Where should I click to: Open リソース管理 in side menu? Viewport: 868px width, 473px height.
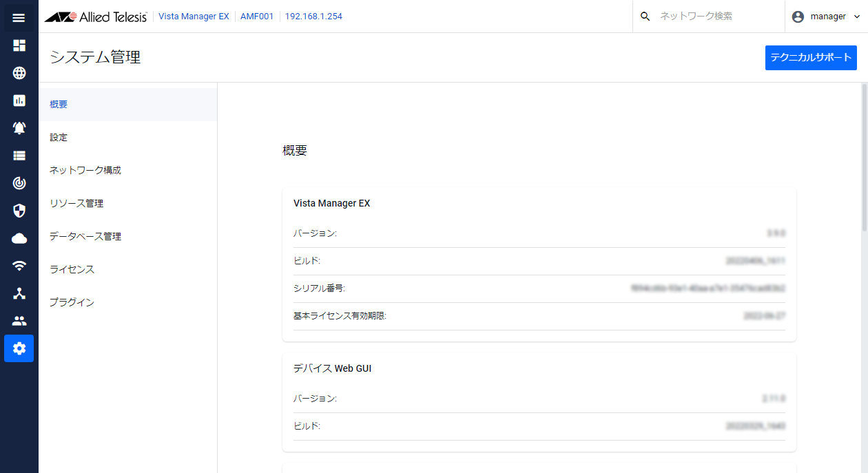tap(128, 204)
